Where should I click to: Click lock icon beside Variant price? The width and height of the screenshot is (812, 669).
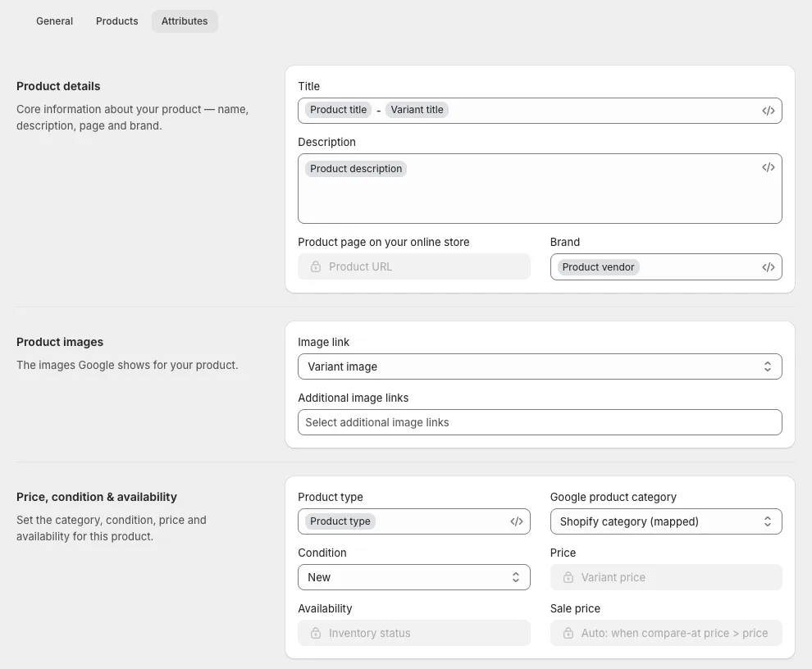(x=568, y=577)
